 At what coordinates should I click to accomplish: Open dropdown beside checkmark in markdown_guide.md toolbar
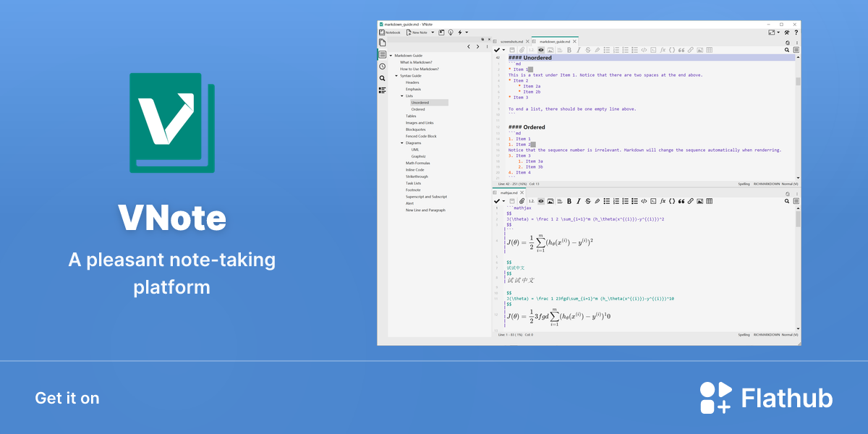coord(503,50)
